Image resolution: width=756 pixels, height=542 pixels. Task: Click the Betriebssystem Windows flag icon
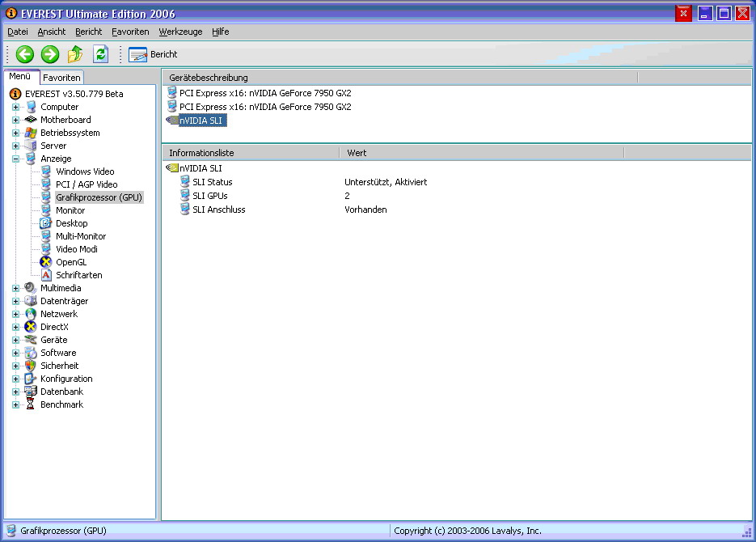31,133
